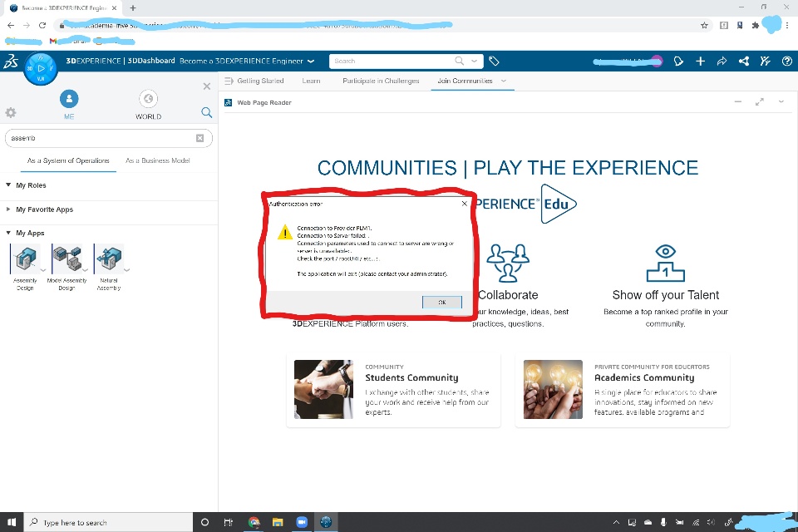Click the Collaborate people icon
The width and height of the screenshot is (798, 532).
(508, 264)
